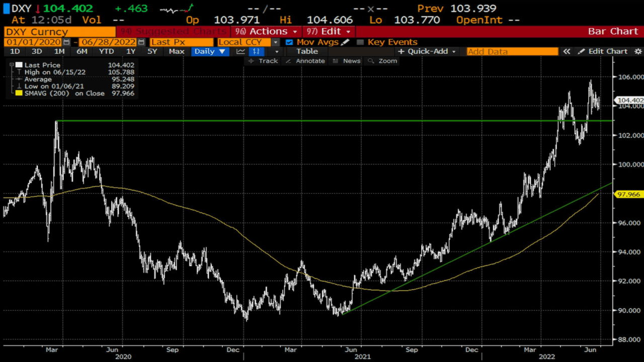Switch to line chart type icon

click(240, 51)
